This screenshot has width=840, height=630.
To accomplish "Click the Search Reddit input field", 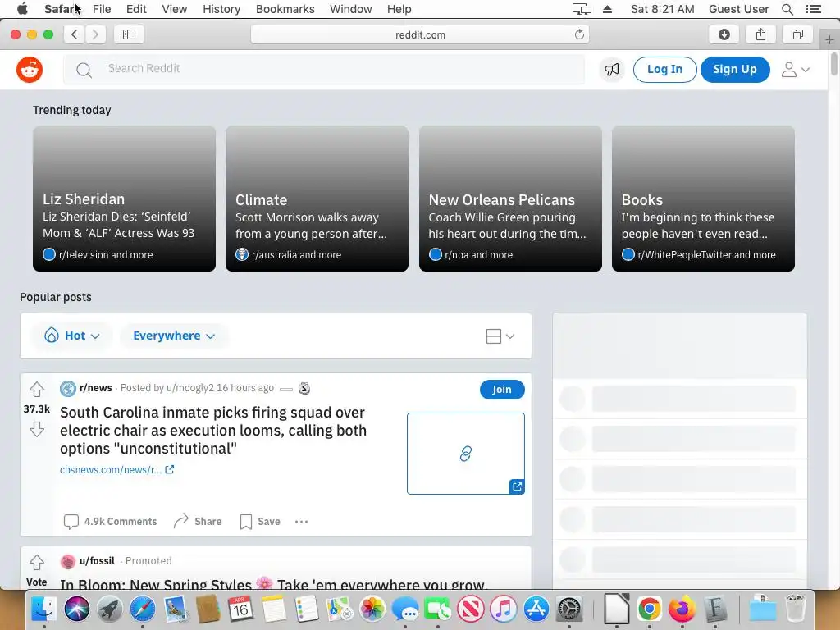I will click(324, 69).
